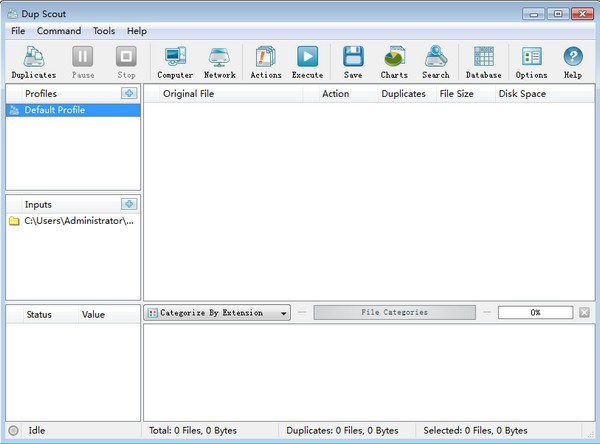
Task: Click the 0% filter percentage field
Action: 534,313
